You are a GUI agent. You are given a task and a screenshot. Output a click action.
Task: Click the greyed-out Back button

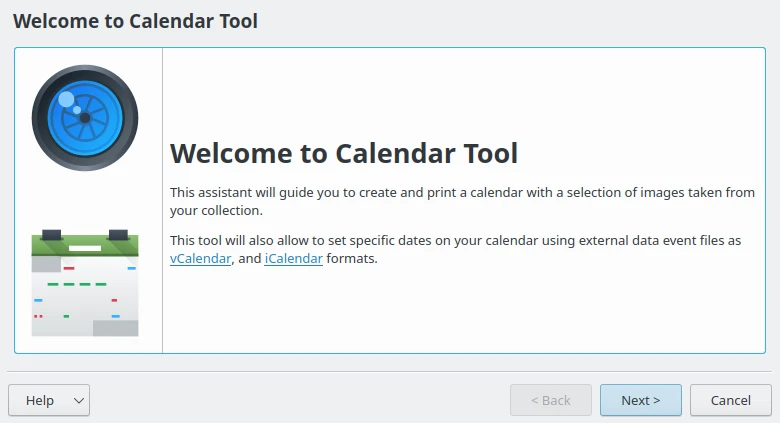coord(550,400)
